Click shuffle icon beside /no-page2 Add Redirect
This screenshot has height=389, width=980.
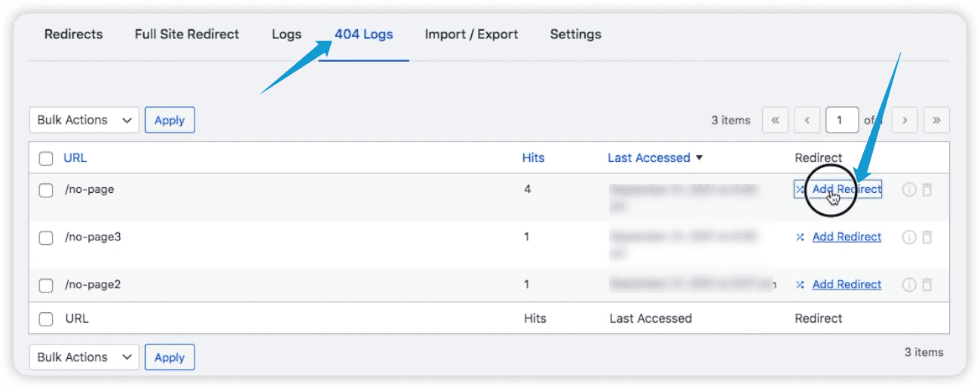click(x=800, y=285)
